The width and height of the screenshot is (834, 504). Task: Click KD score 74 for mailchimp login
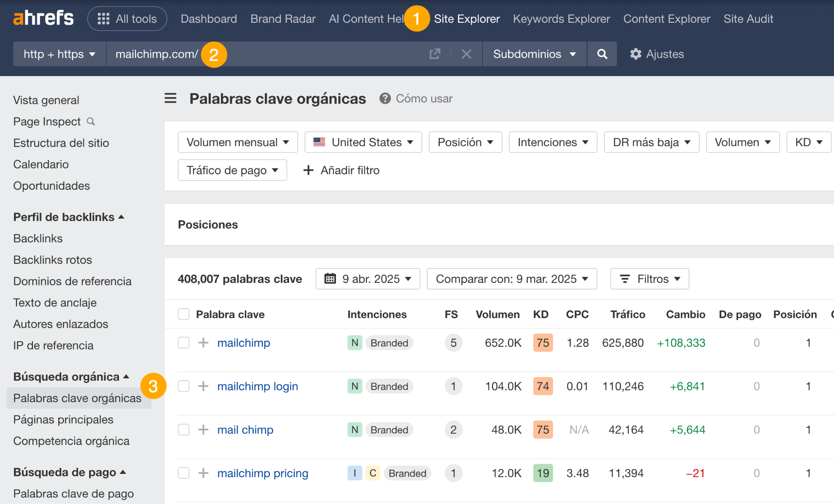(542, 386)
